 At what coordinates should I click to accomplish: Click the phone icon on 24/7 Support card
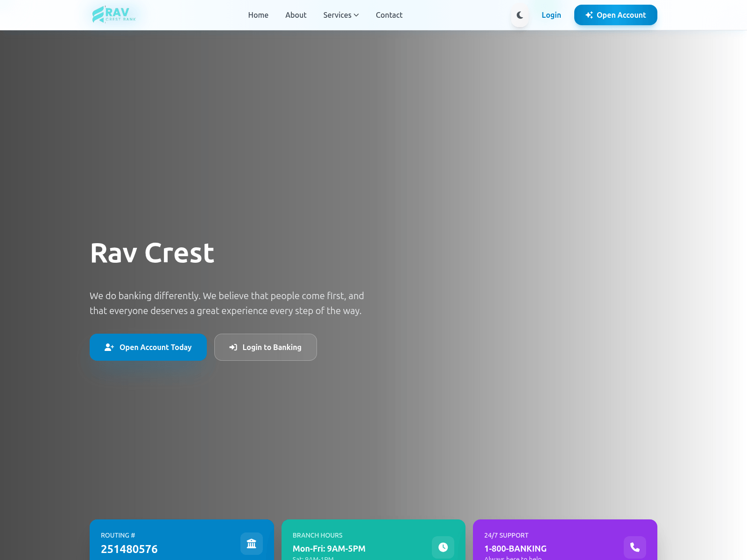click(634, 547)
